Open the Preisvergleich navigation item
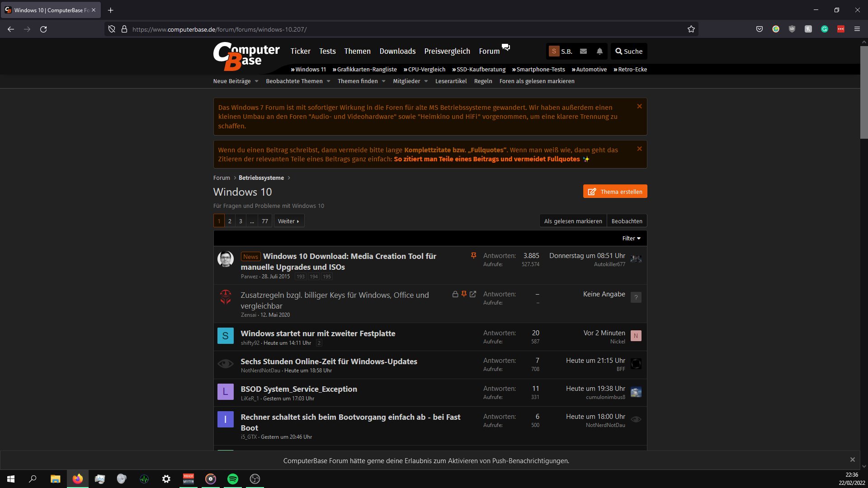The width and height of the screenshot is (868, 488). point(447,51)
